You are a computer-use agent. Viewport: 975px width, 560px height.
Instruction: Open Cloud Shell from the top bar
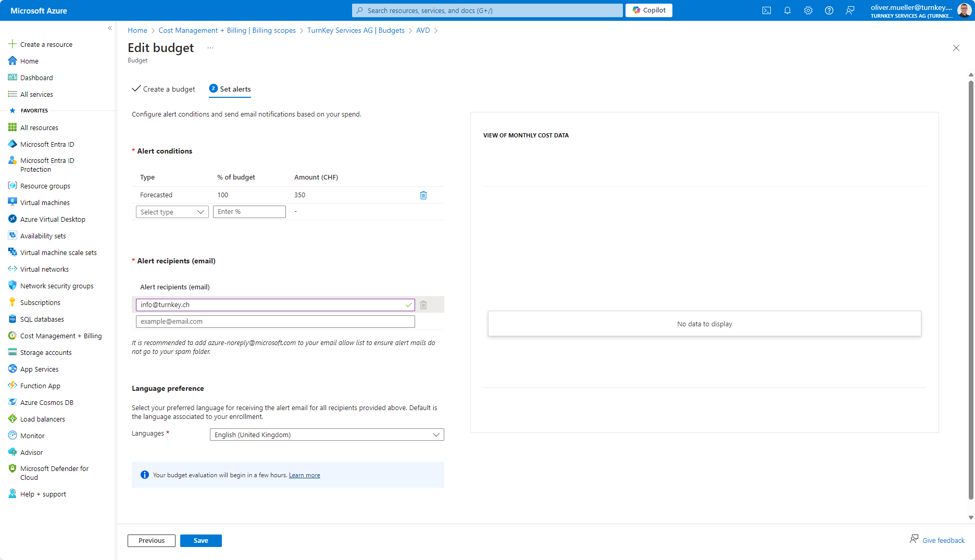766,10
